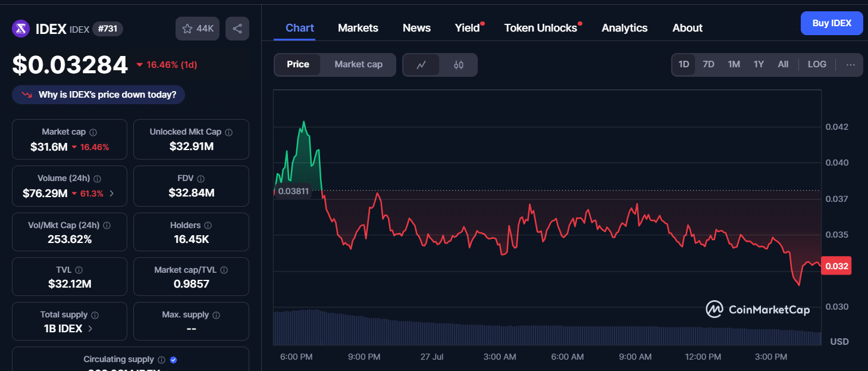
Task: Select 1M time range
Action: click(734, 64)
